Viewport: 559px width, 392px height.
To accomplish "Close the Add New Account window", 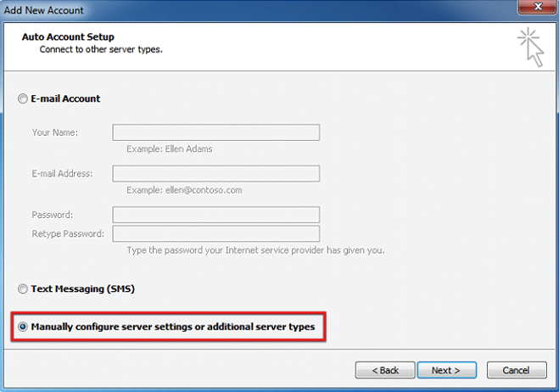I will pyautogui.click(x=538, y=7).
